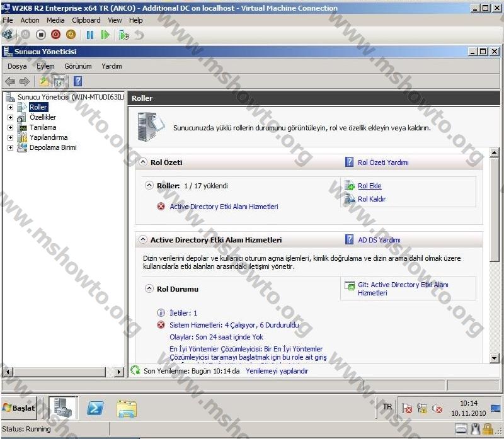Click the Yenilemeyi yapılandır link

click(277, 371)
